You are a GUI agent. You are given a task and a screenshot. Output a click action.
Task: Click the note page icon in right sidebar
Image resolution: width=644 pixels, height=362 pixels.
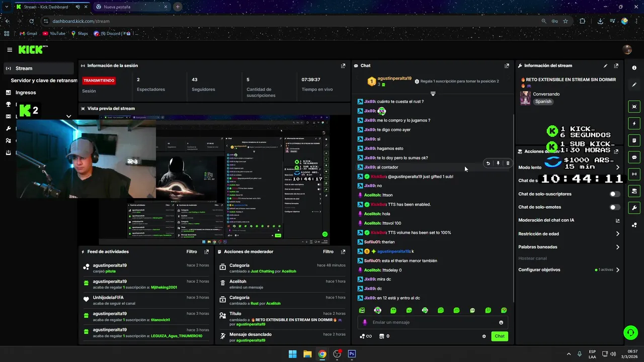(634, 140)
